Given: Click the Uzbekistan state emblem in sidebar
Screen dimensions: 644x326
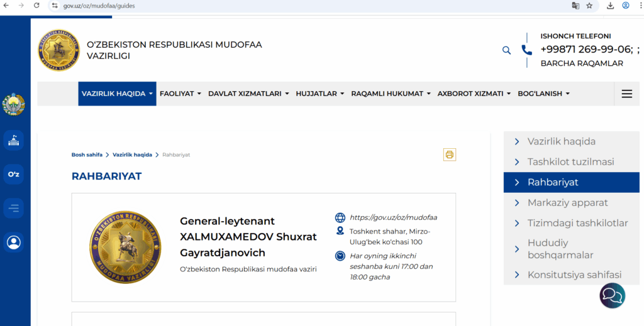Looking at the screenshot, I should pos(13,104).
